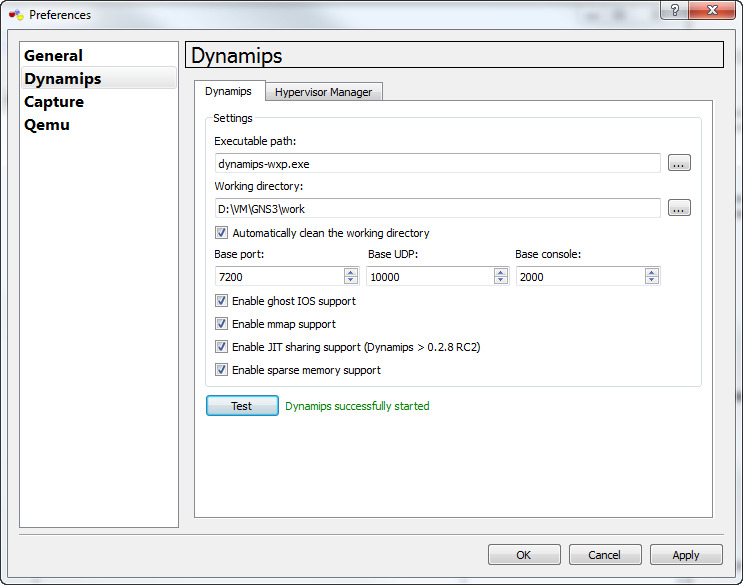Close the Preferences dialog

[712, 10]
